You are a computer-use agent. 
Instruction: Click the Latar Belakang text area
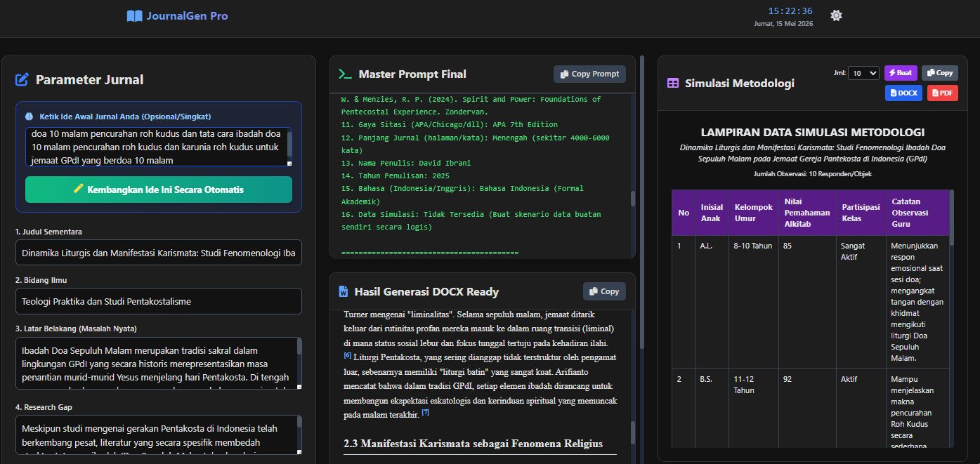tap(159, 363)
